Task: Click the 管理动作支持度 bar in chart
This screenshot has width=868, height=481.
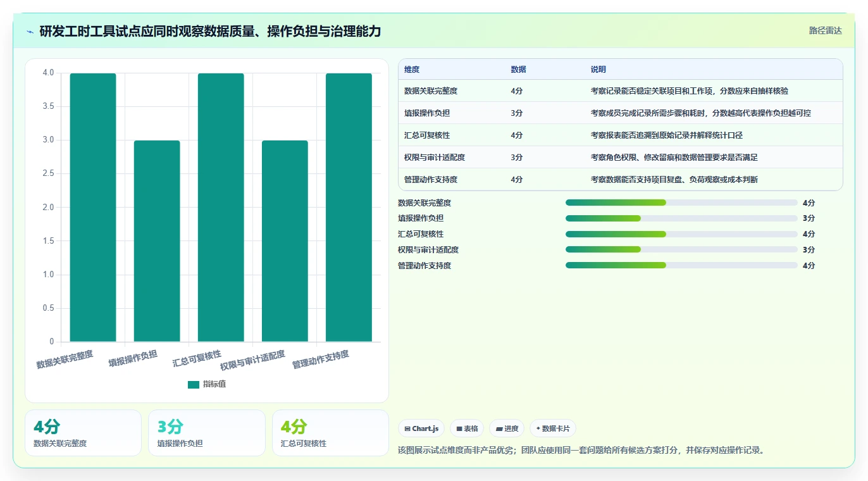Action: pyautogui.click(x=349, y=208)
